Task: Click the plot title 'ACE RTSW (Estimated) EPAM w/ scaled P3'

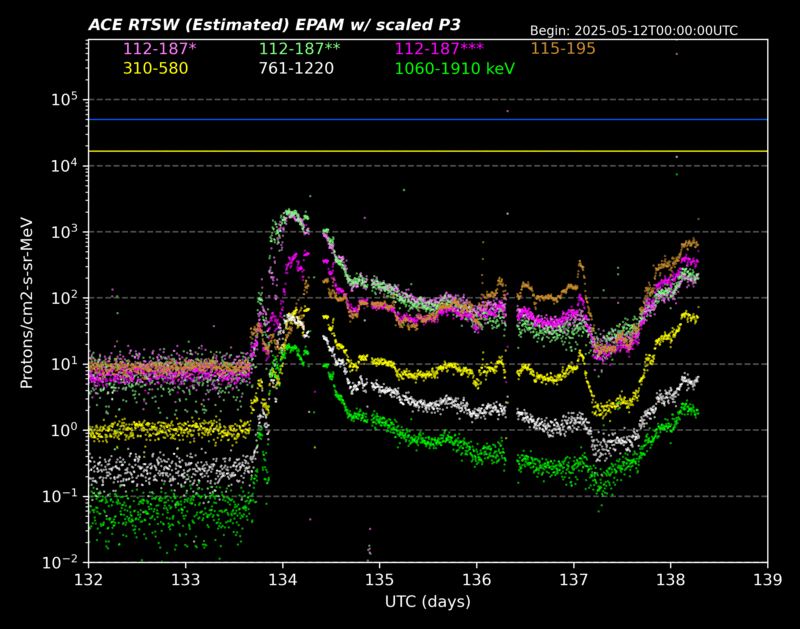Action: coord(274,24)
